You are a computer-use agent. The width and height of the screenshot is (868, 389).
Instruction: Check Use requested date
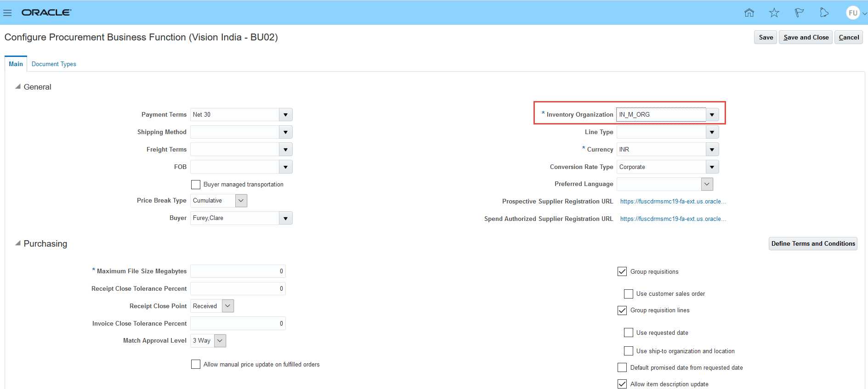tap(629, 333)
